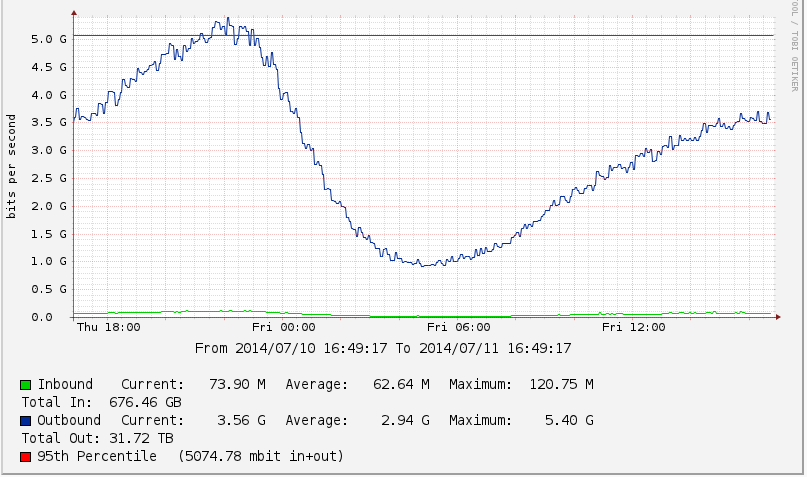The image size is (807, 477).
Task: Click the 'bits per second' axis title
Action: (x=12, y=166)
